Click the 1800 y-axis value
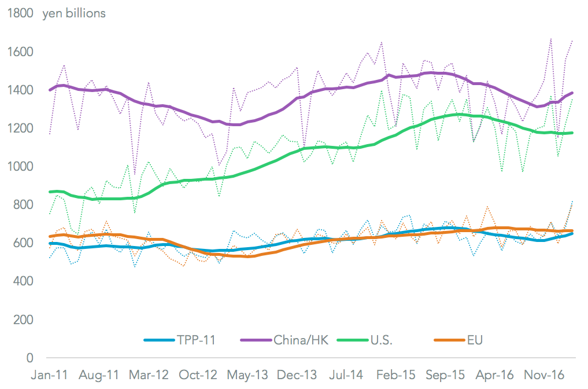 (x=20, y=13)
